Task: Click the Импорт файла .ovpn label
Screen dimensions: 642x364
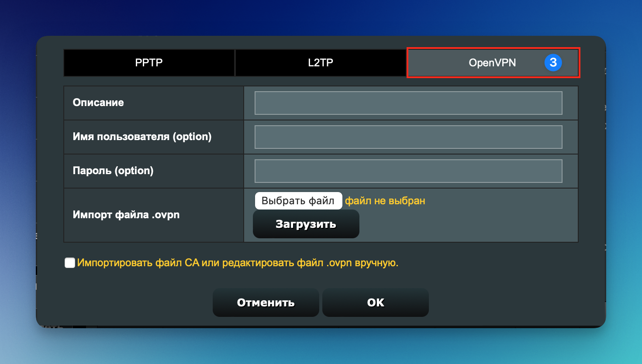Action: [126, 215]
